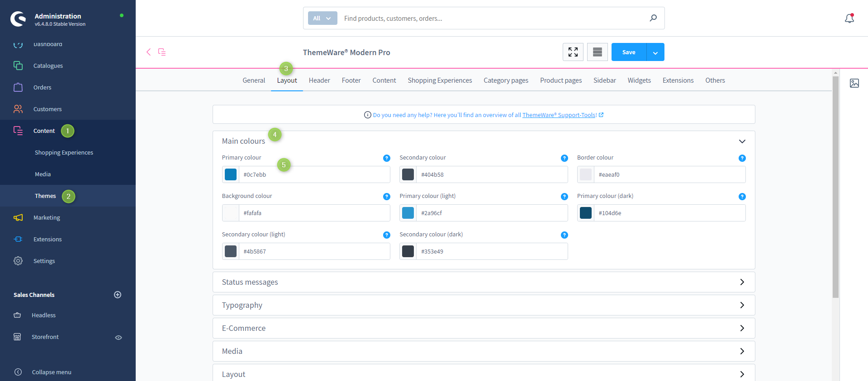Click the search magnifier icon
The width and height of the screenshot is (868, 381).
tap(653, 18)
